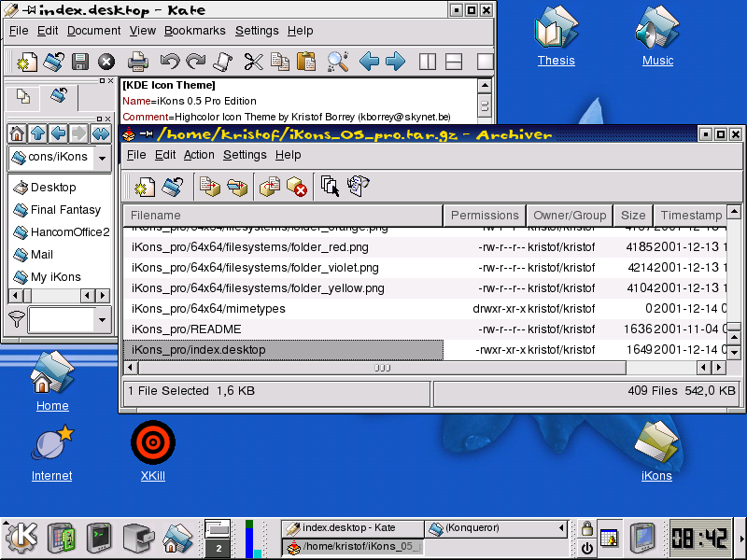Image resolution: width=747 pixels, height=560 pixels.
Task: Select Final Fantasy folder in Kate file selector
Action: coord(57,209)
